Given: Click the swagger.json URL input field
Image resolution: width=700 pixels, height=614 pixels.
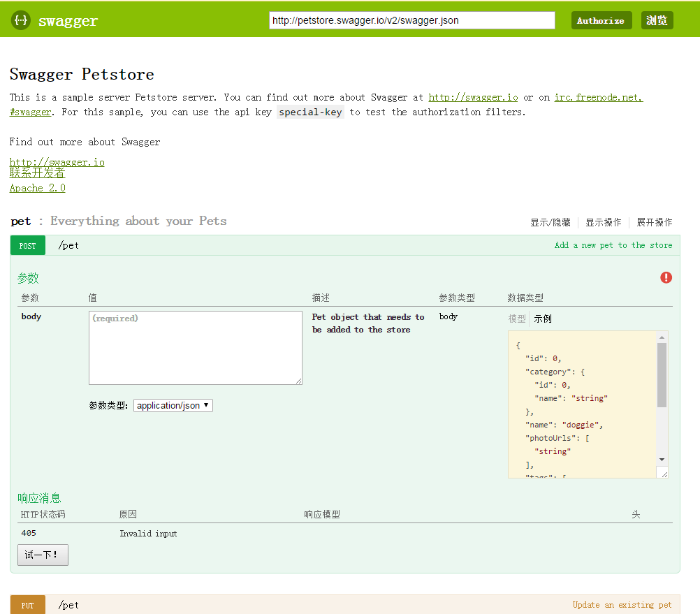Looking at the screenshot, I should pyautogui.click(x=412, y=20).
